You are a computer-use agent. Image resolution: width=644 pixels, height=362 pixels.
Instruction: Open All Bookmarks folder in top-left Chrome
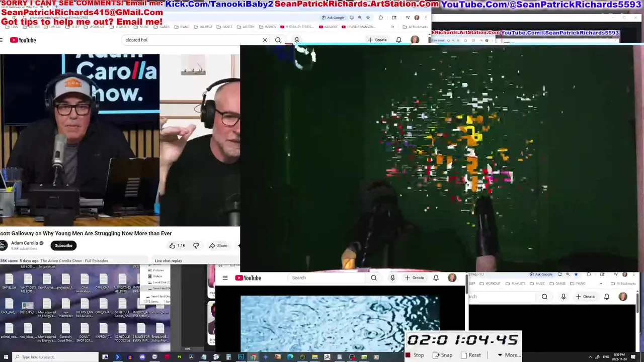415,27
